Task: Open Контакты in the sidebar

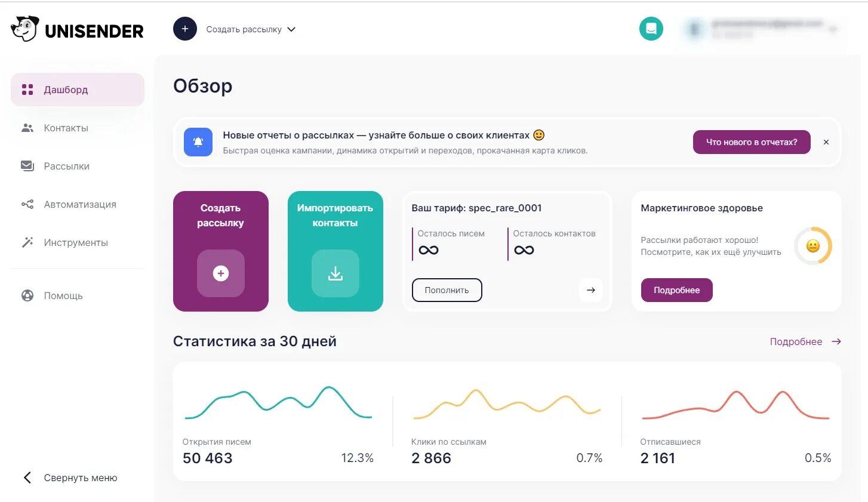Action: pyautogui.click(x=78, y=128)
